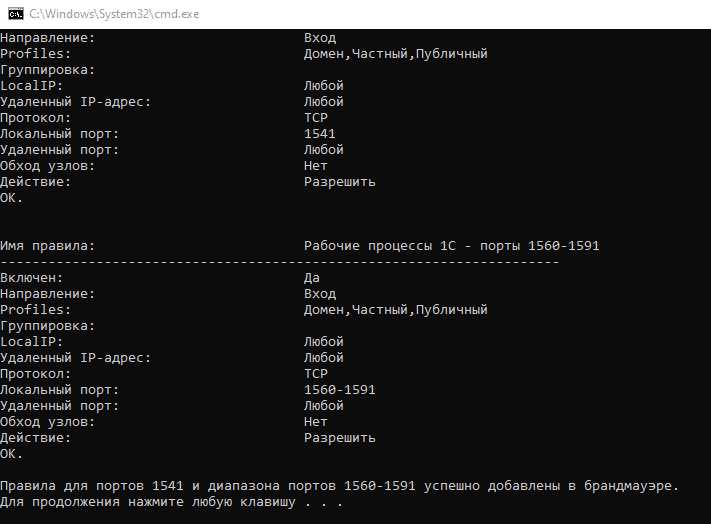Click the 'Имя правила:' label
This screenshot has height=524, width=711.
click(48, 246)
